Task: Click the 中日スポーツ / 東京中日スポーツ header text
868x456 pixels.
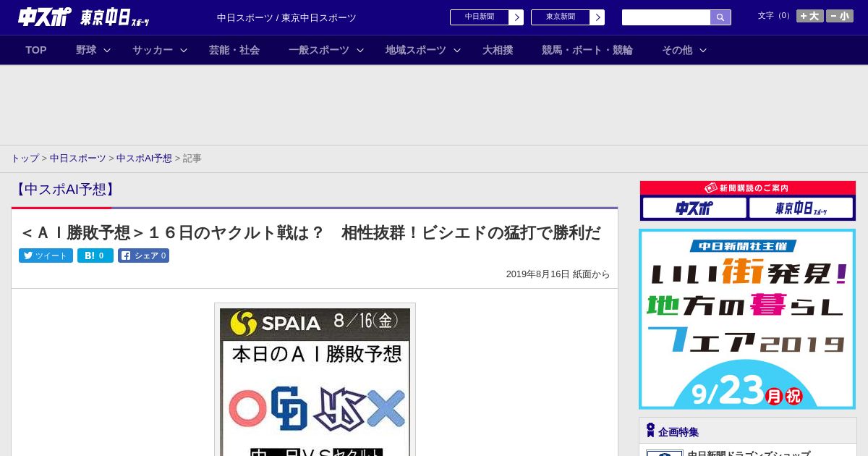Action: click(286, 18)
